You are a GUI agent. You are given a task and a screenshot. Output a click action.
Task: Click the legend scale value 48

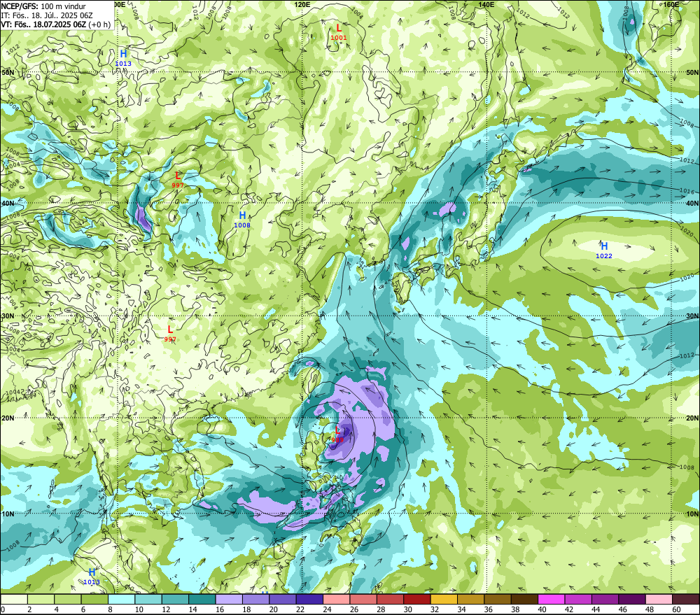pos(649,609)
